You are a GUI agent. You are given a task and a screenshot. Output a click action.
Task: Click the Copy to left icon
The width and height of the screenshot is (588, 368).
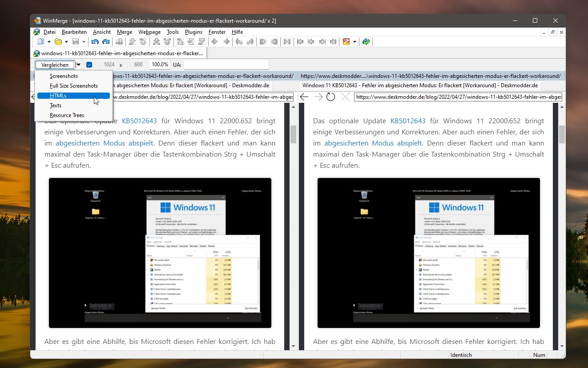tap(226, 42)
